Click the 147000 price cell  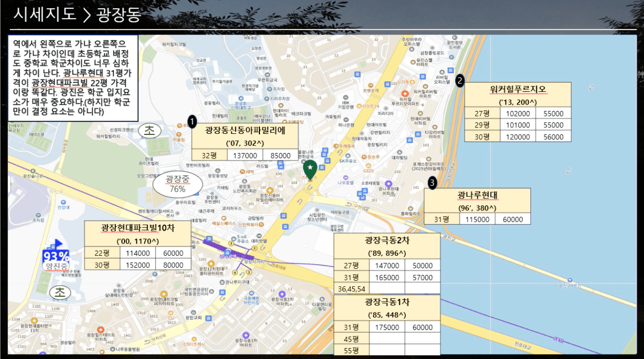tap(387, 266)
